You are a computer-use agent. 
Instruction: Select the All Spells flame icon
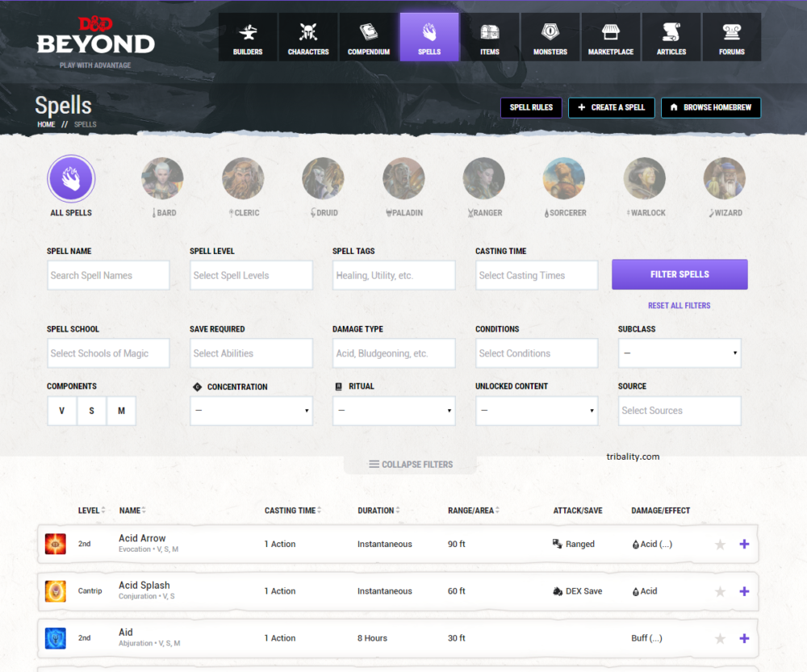71,178
